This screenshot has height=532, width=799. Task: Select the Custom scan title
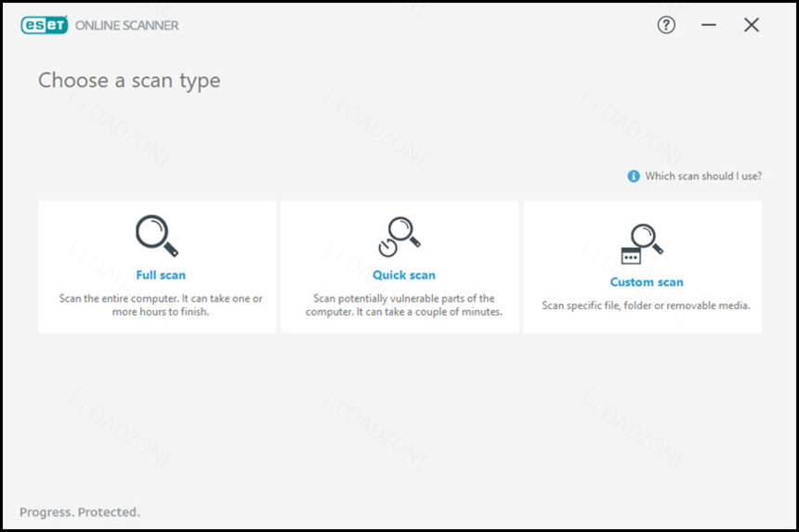click(x=647, y=282)
